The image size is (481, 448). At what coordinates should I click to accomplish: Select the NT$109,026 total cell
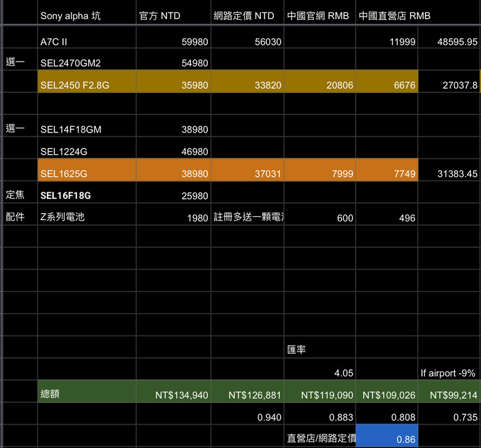click(x=387, y=391)
